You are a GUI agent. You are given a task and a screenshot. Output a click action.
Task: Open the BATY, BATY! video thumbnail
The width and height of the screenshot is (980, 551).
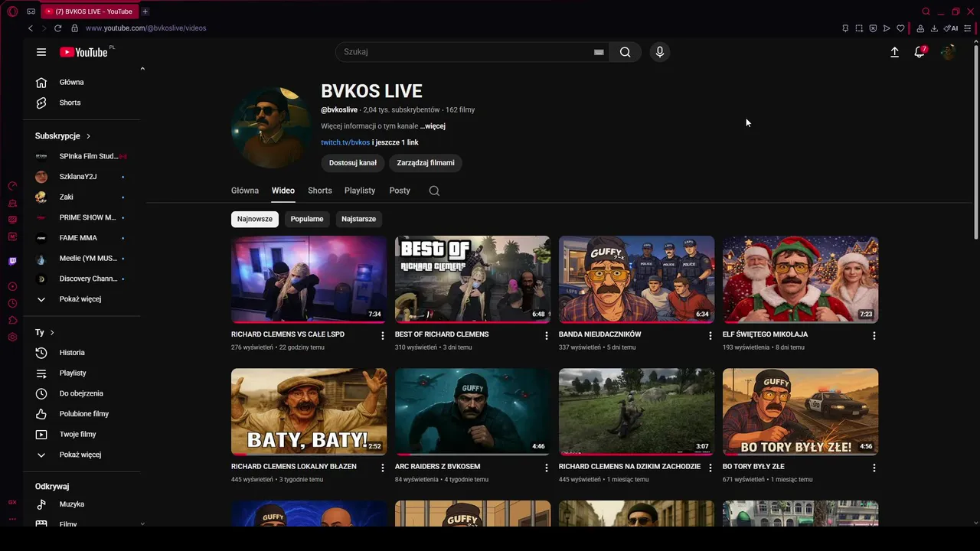tap(309, 412)
